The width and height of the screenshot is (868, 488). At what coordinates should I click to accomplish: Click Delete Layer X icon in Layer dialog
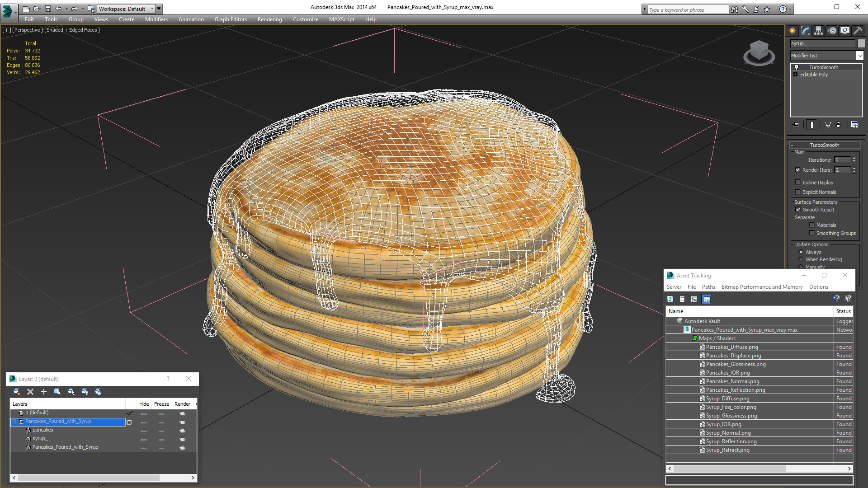point(30,392)
